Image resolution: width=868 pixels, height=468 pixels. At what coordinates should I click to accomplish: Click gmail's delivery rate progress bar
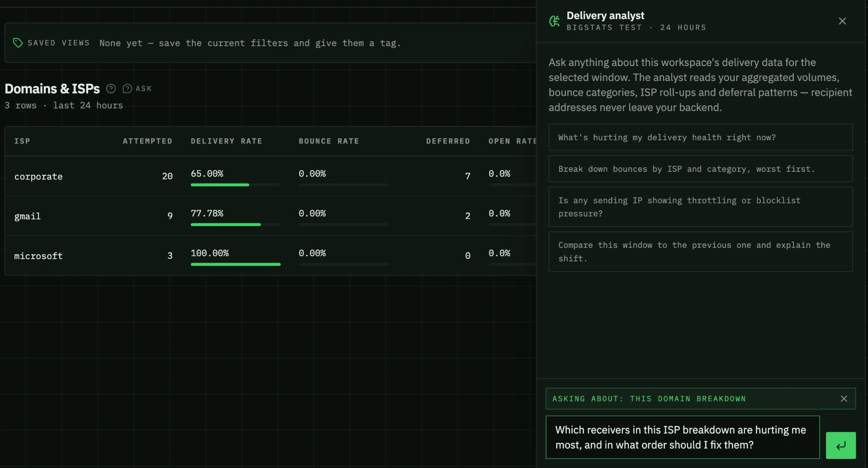[236, 225]
